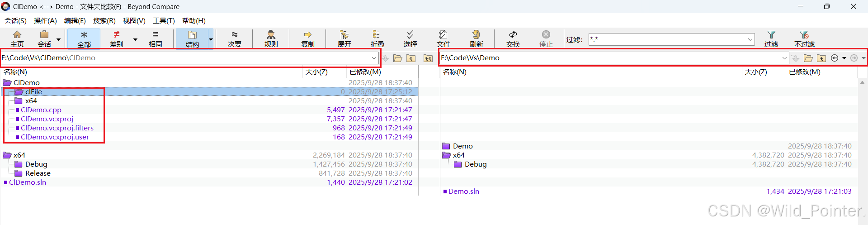Screen dimensions: 868x225
Task: Toggle the 全部 (All) display filter
Action: click(x=84, y=39)
